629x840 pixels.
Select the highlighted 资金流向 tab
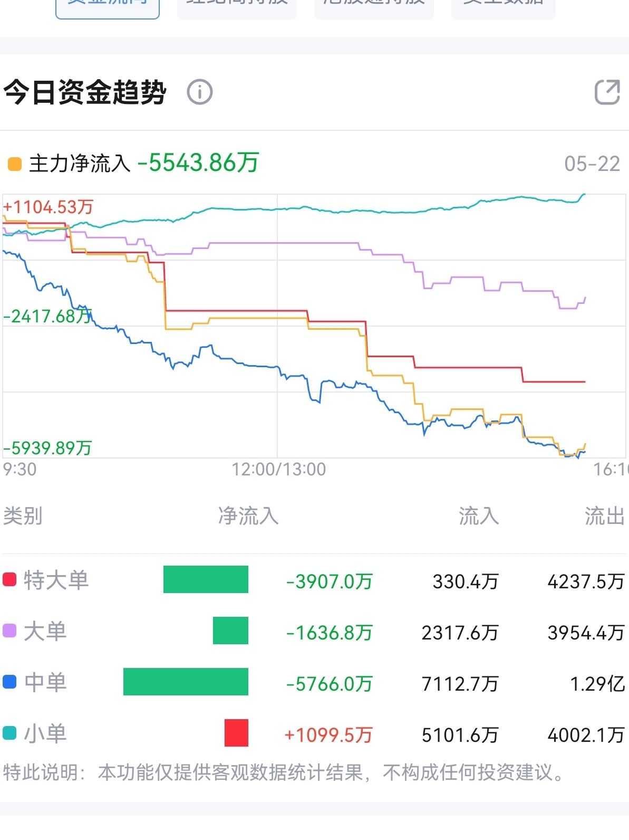108,6
